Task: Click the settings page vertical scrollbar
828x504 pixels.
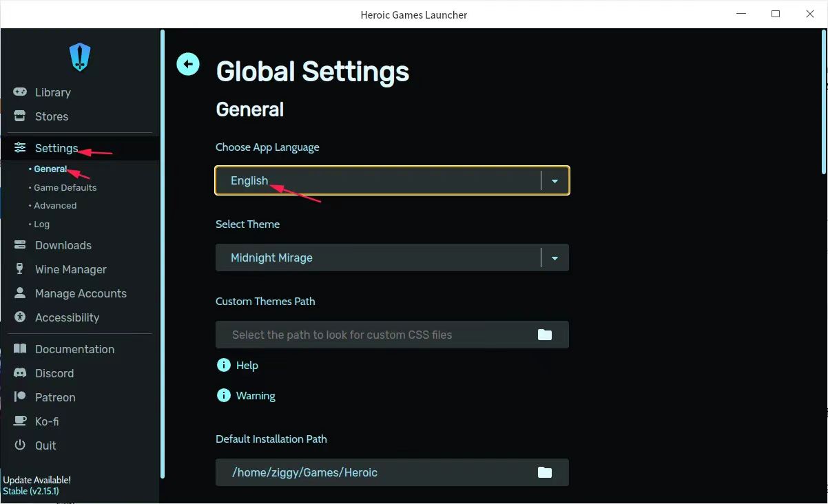Action: pos(824,103)
